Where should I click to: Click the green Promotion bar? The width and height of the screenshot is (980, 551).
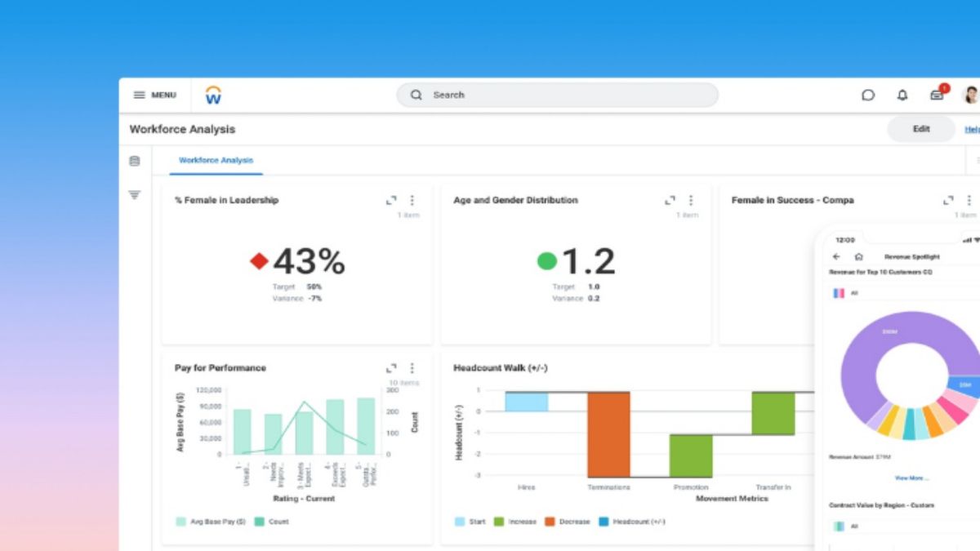pos(691,455)
